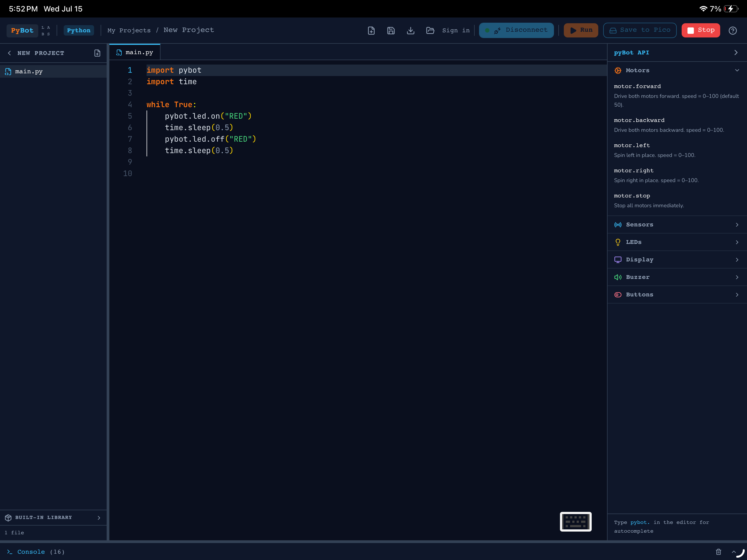Place cursor on line 4 while True:
This screenshot has width=747, height=560.
171,105
